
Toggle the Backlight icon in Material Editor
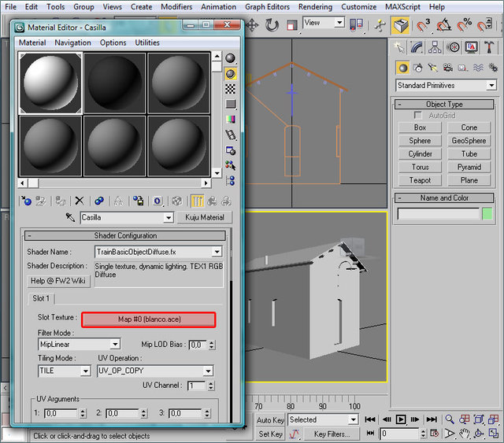pos(231,74)
